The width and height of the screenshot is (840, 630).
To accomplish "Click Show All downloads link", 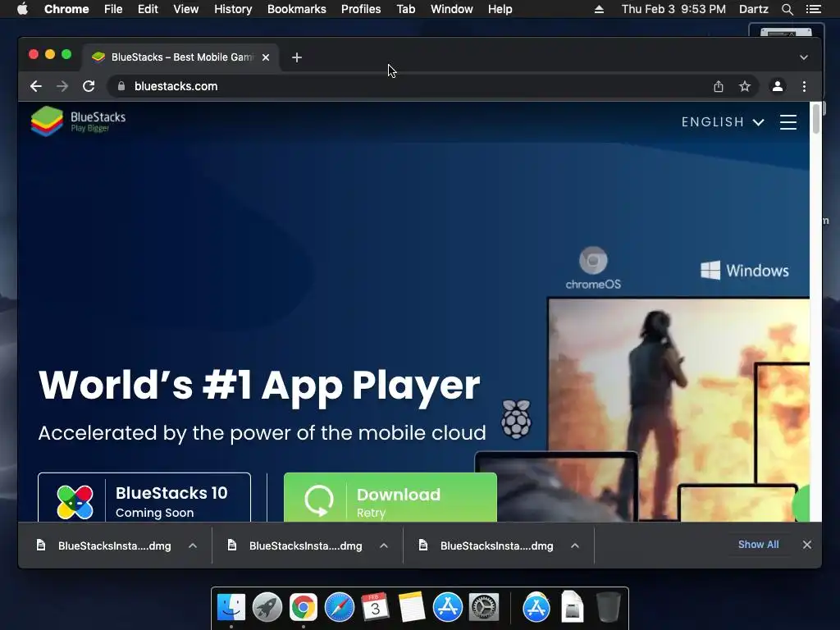I will (x=758, y=545).
